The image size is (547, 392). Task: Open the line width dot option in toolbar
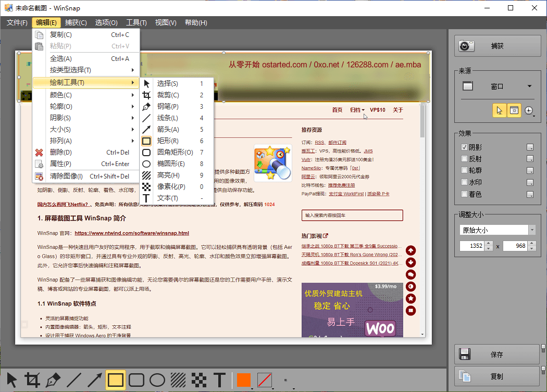(x=285, y=380)
